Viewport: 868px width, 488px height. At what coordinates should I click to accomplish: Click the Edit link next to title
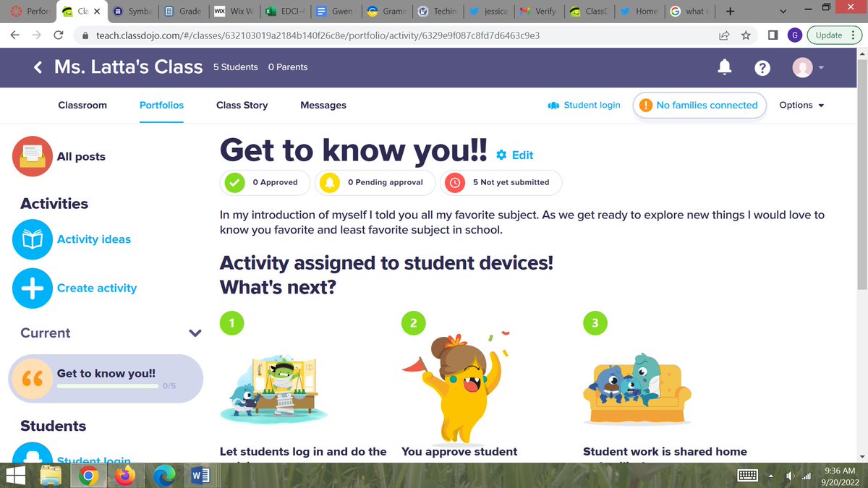click(x=522, y=155)
